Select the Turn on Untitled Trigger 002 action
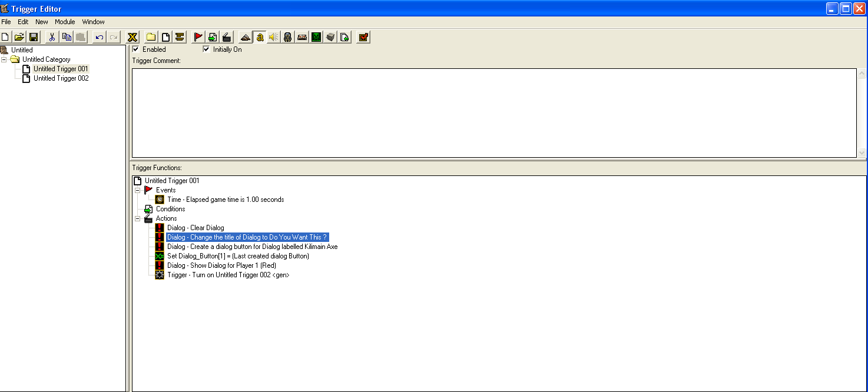Screen dimensions: 868x392 [228, 275]
